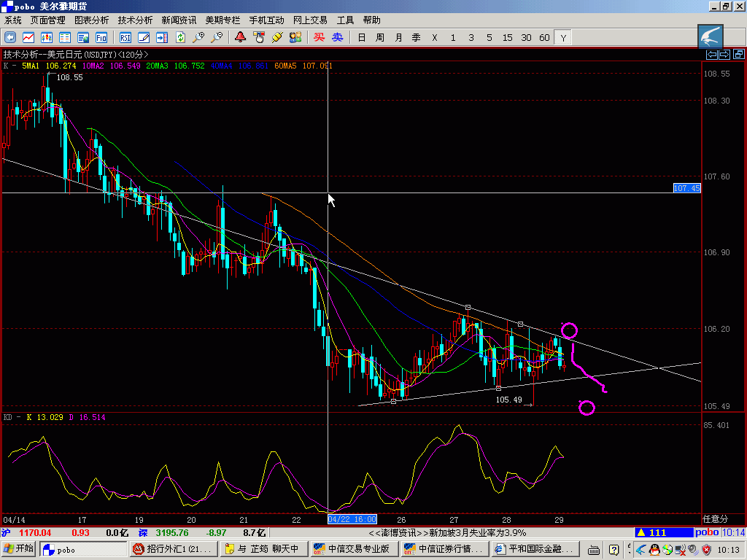Click the hand pointer selection icon
The height and width of the screenshot is (560, 747).
[259, 38]
